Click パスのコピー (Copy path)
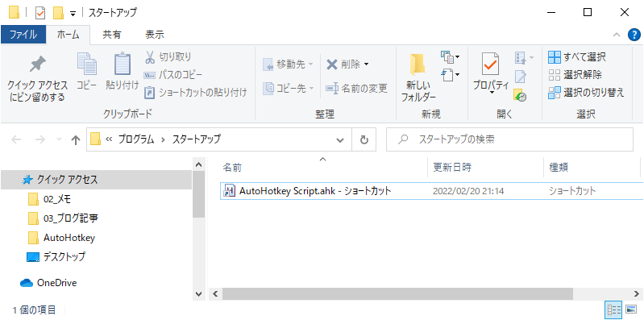Viewport: 644px width, 320px height. (173, 75)
